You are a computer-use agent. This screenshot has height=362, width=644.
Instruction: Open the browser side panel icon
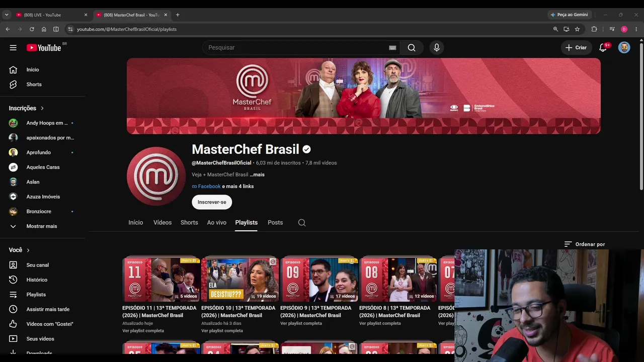click(56, 29)
